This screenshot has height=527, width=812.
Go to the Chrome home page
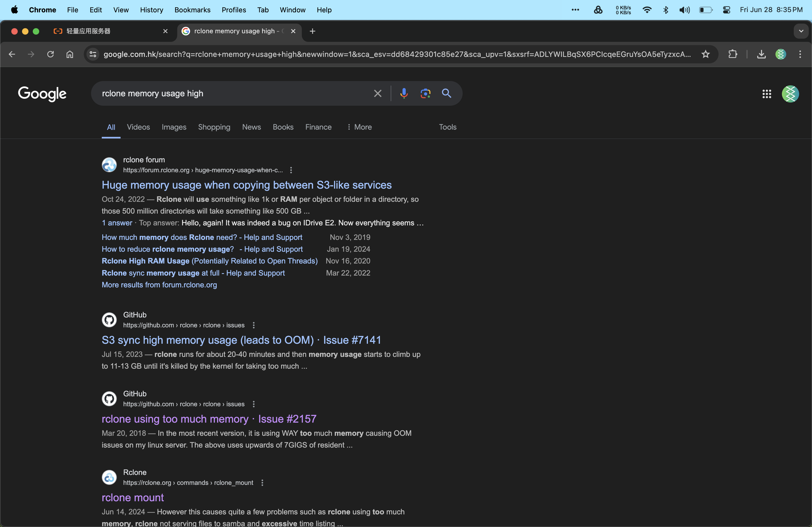70,54
